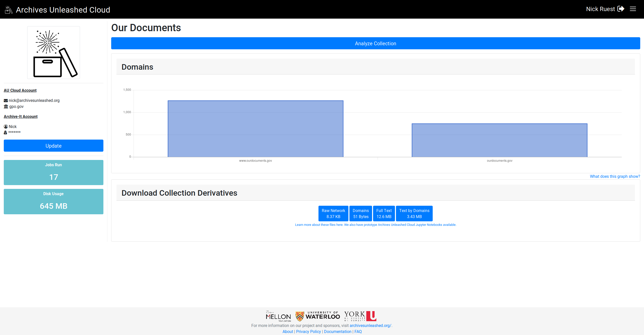The image size is (644, 335).
Task: Click the www.ourdocuments.gov bar in chart
Action: click(256, 129)
